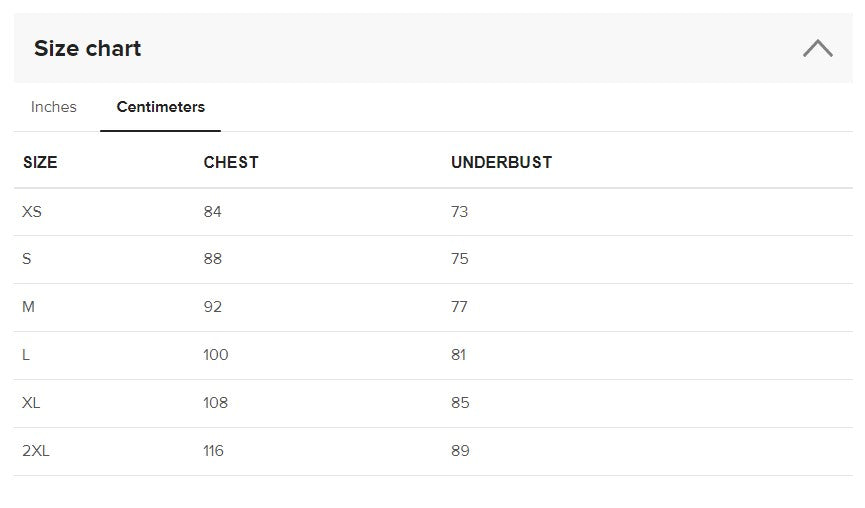Click chest value 92 for M

pyautogui.click(x=212, y=307)
